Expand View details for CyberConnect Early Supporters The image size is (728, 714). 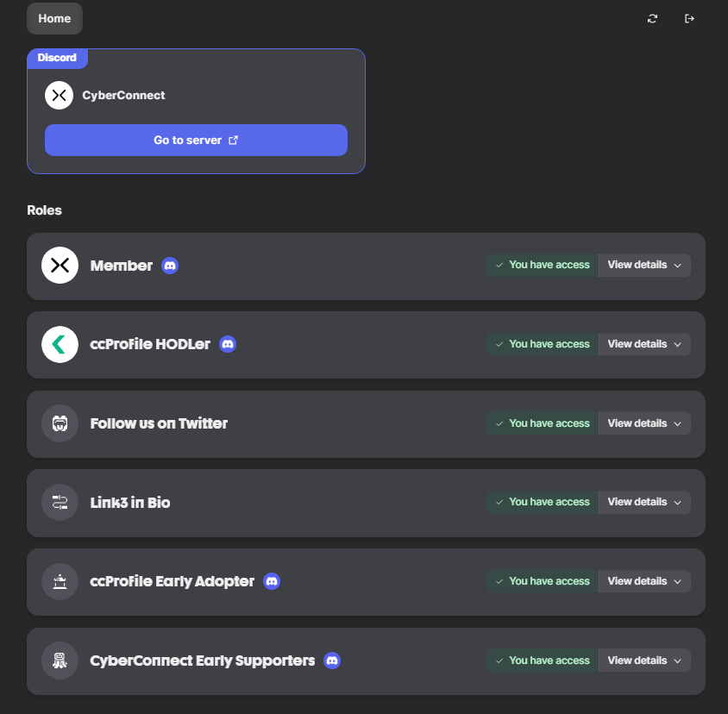(644, 661)
